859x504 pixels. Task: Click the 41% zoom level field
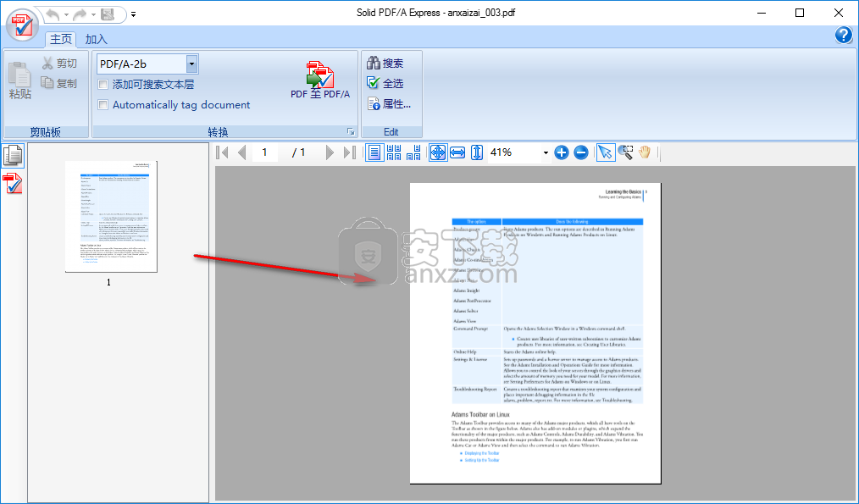pyautogui.click(x=514, y=152)
